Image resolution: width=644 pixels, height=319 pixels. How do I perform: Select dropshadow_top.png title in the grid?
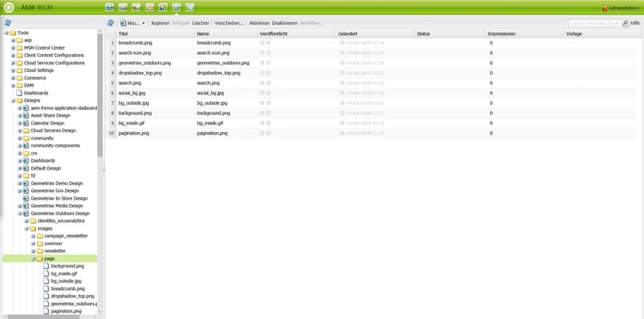(140, 73)
